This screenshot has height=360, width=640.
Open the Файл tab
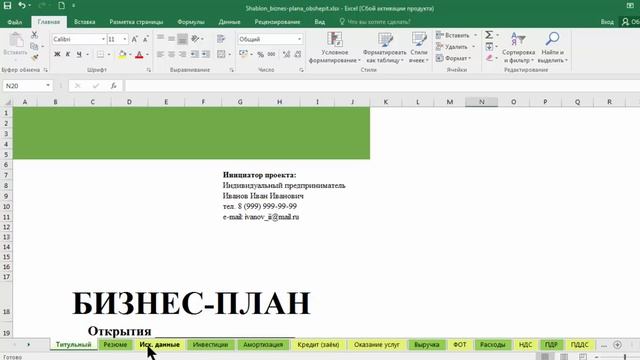click(x=15, y=22)
